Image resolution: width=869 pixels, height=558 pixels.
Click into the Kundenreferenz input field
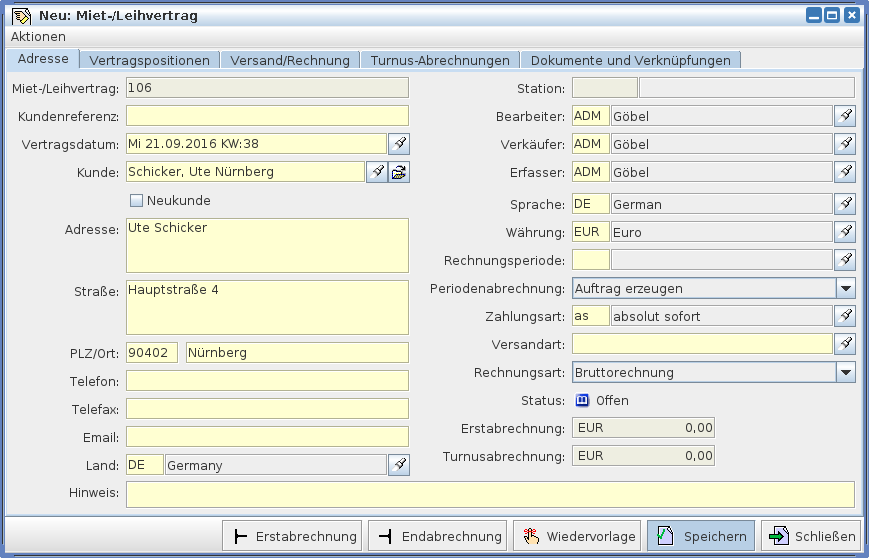(x=267, y=116)
